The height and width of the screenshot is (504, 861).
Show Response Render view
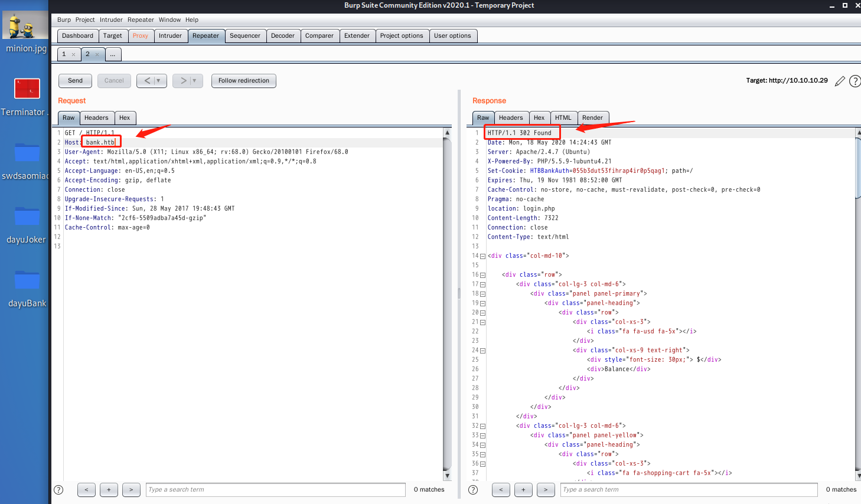coord(592,118)
